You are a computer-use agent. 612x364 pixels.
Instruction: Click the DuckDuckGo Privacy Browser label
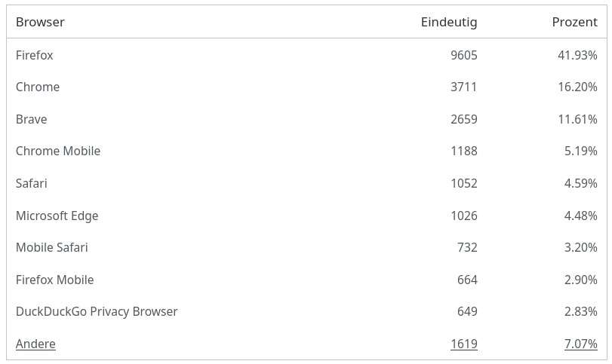pos(97,311)
